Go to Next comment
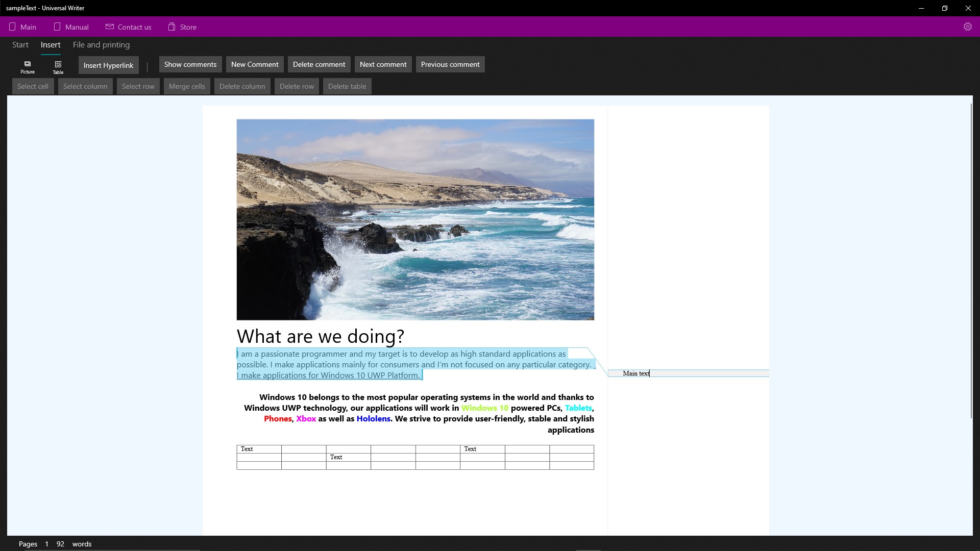Screen dimensions: 980x551 pyautogui.click(x=383, y=64)
